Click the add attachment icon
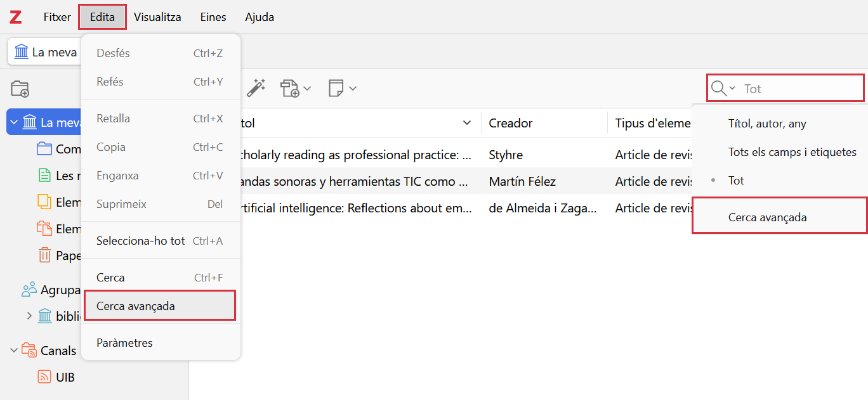868x400 pixels. coord(291,88)
